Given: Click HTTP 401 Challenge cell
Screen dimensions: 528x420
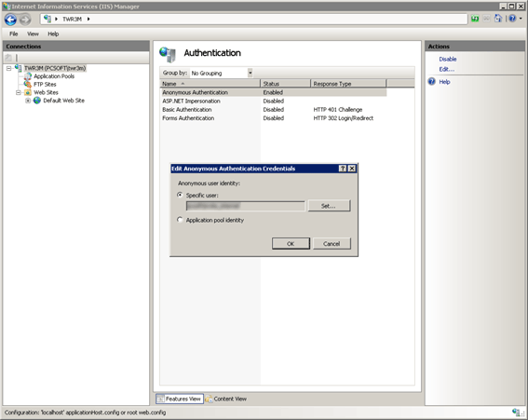Looking at the screenshot, I should [x=338, y=110].
